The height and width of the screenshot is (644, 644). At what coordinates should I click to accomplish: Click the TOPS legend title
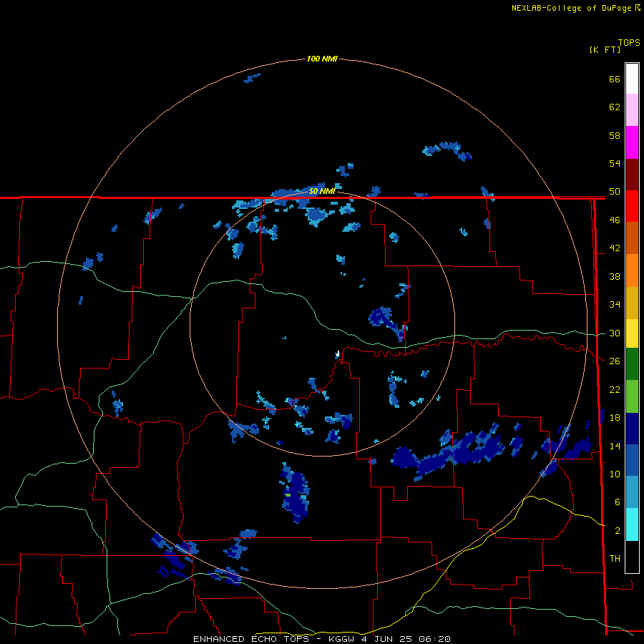tap(629, 42)
